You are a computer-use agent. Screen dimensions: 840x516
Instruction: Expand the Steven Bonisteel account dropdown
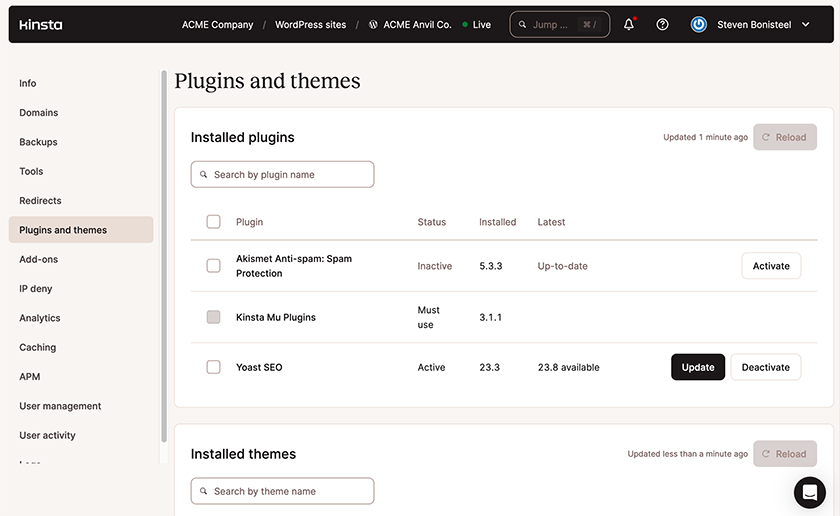[806, 25]
